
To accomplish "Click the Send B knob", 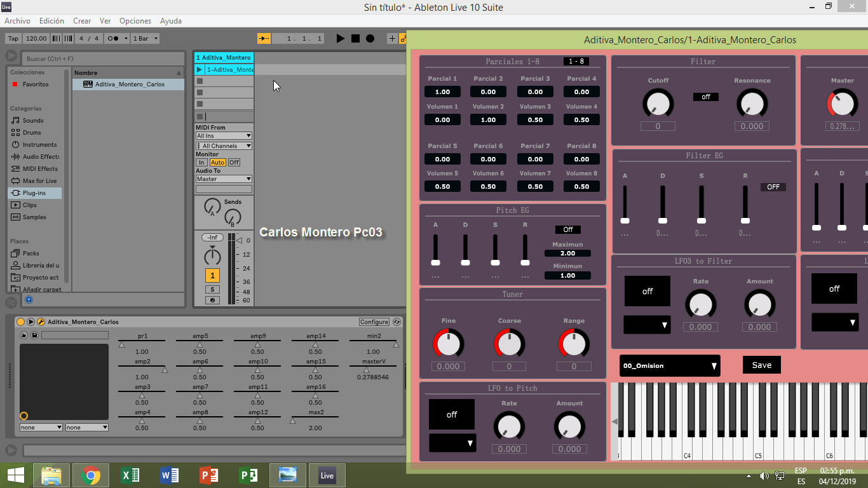I will (233, 217).
